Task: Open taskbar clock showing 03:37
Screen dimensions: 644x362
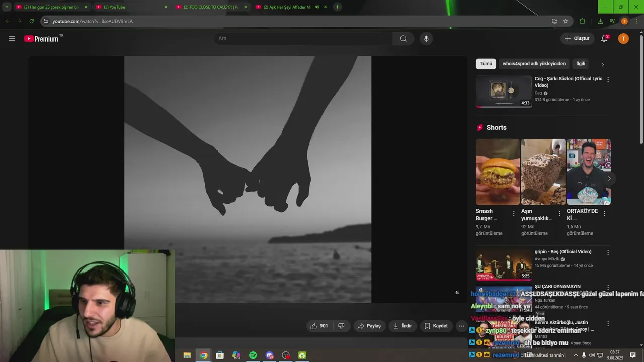Action: click(615, 355)
